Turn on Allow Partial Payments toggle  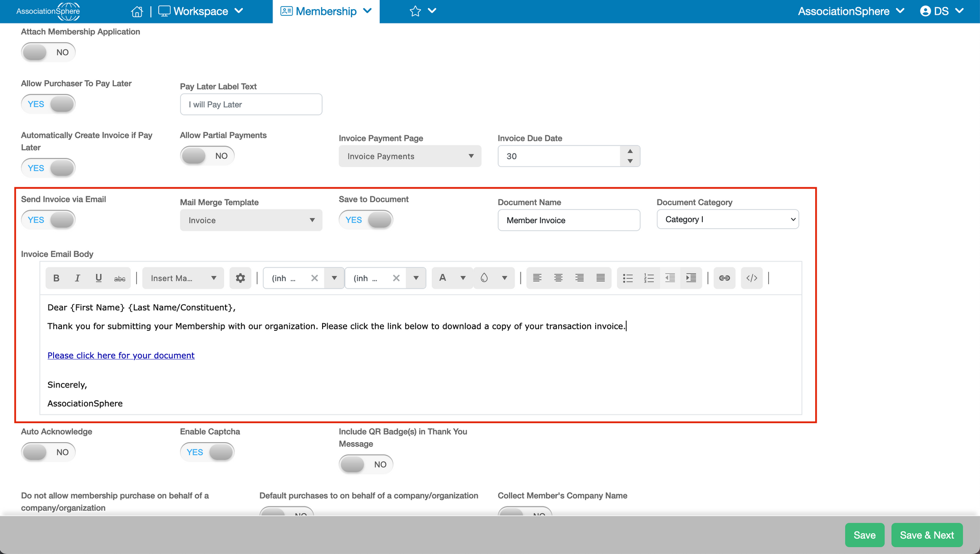[207, 156]
